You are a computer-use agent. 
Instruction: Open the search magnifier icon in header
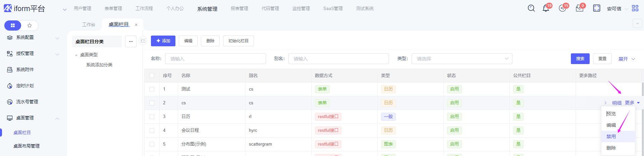(531, 8)
